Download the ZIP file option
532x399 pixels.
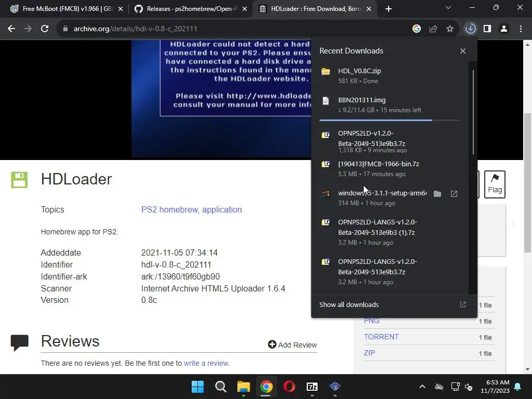click(369, 353)
